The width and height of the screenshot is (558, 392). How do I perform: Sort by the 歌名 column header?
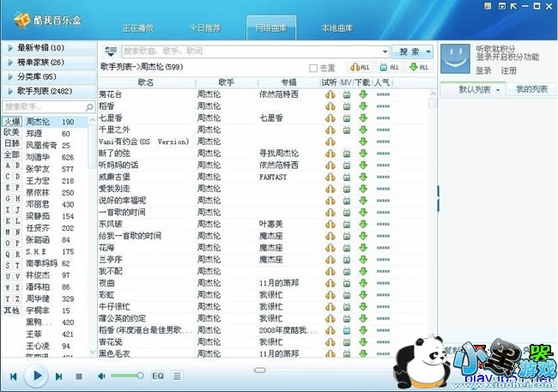[146, 82]
